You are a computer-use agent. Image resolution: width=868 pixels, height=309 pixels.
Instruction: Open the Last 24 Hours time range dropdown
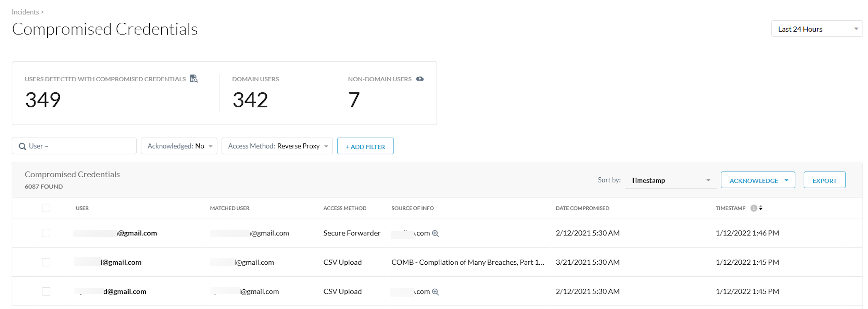click(x=817, y=29)
